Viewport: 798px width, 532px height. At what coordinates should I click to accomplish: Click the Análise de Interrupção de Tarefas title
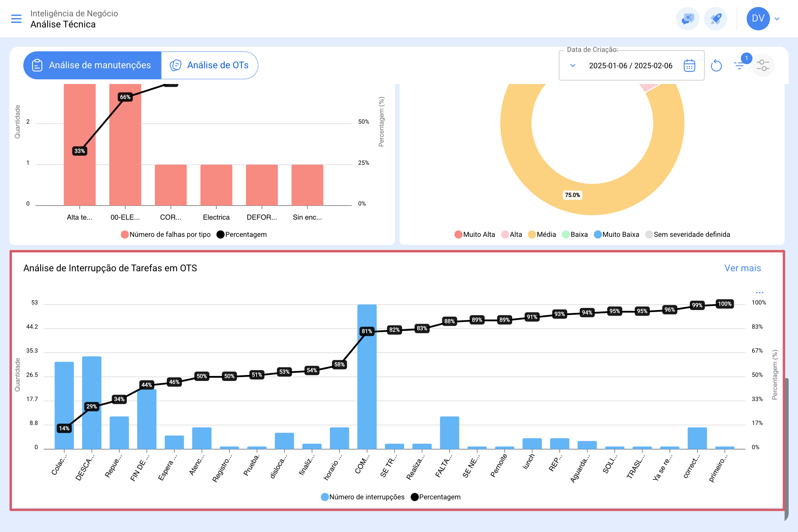[x=110, y=268]
